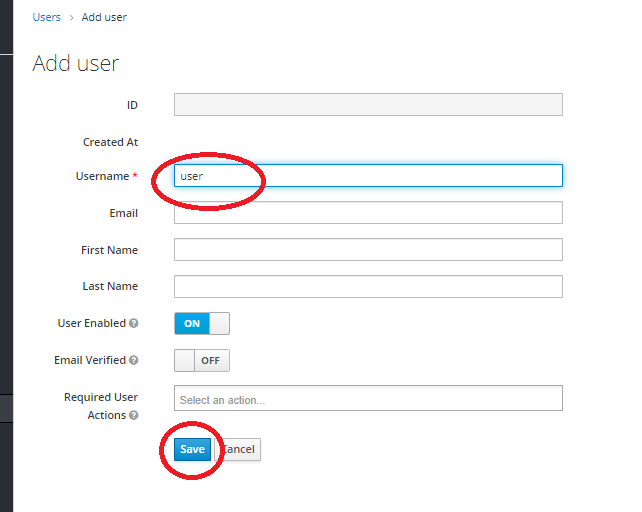Click into the Last Name field
642x512 pixels.
coord(368,286)
